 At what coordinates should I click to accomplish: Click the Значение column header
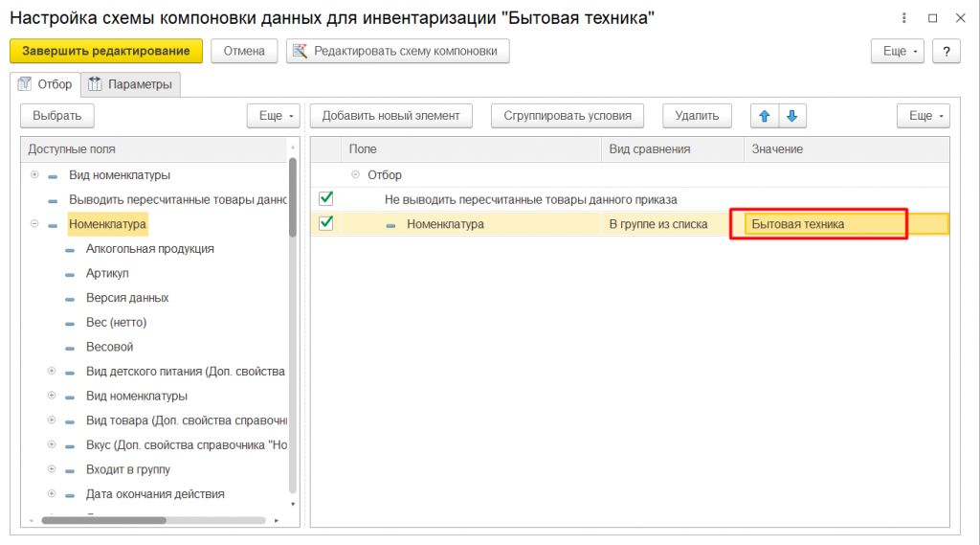(x=846, y=149)
